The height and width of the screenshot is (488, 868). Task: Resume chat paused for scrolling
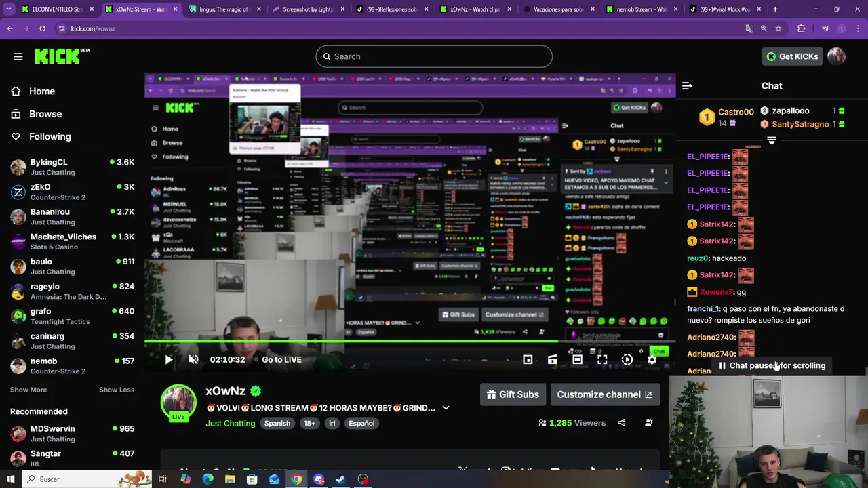772,365
